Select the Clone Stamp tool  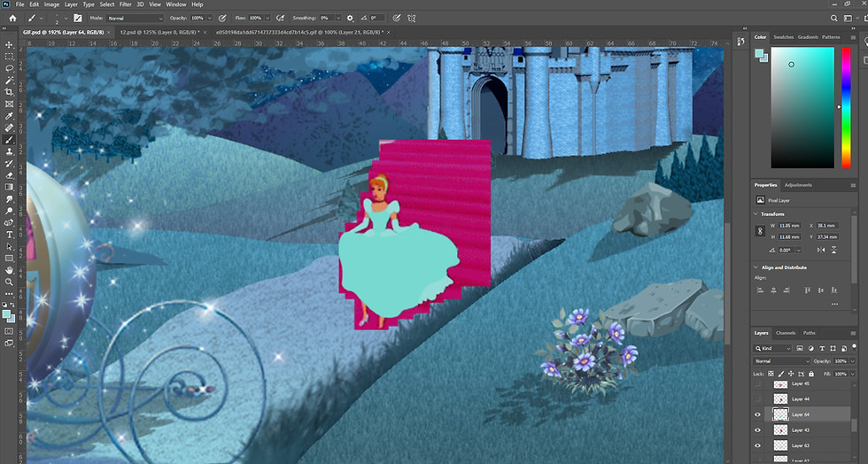9,151
